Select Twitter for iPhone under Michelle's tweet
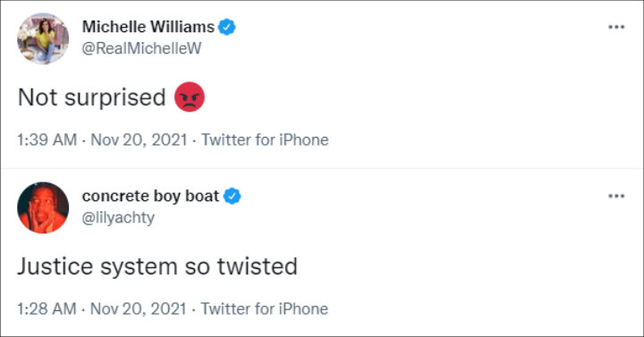644x337 pixels. pos(265,140)
